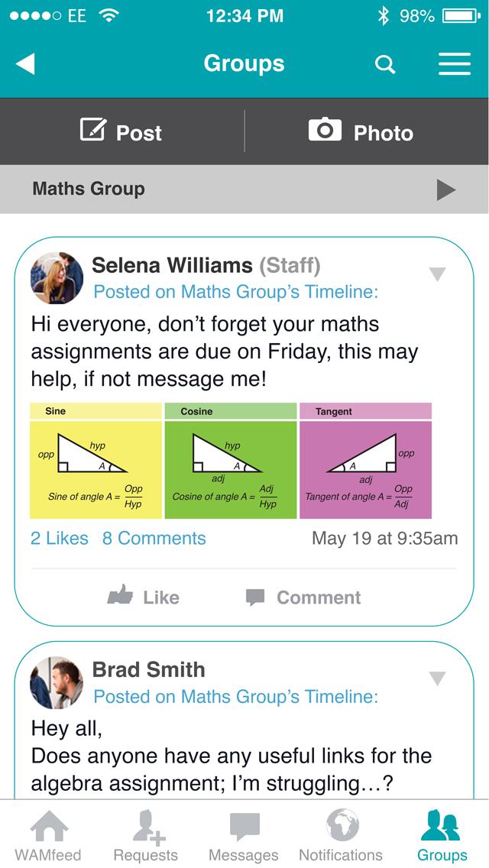Viewport: 489px width, 868px height.
Task: Switch to the Requests tab
Action: pos(145,834)
